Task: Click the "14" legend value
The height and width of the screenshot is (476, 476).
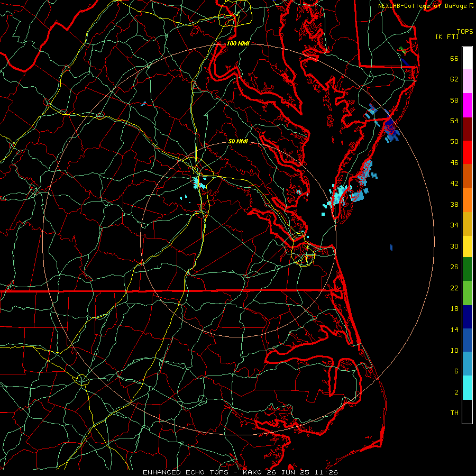Action: (x=454, y=329)
